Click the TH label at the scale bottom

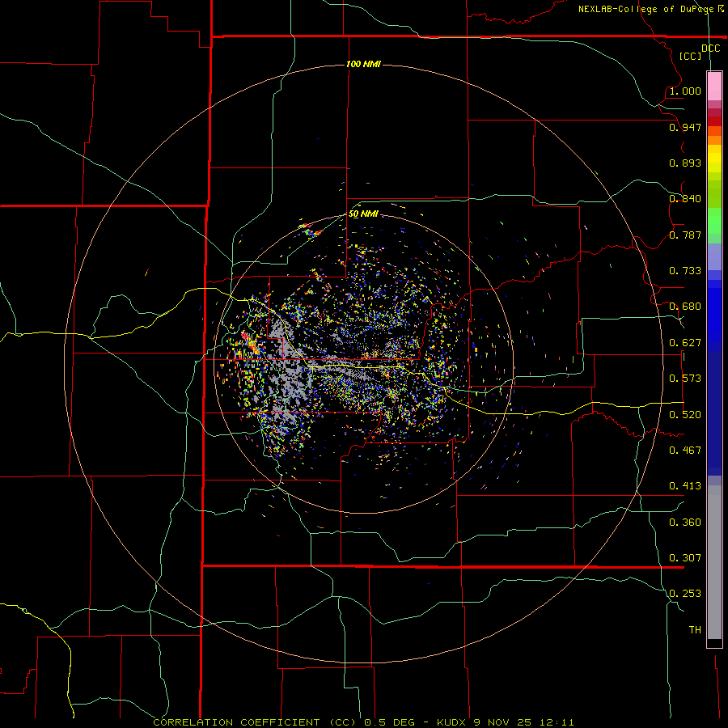click(695, 630)
